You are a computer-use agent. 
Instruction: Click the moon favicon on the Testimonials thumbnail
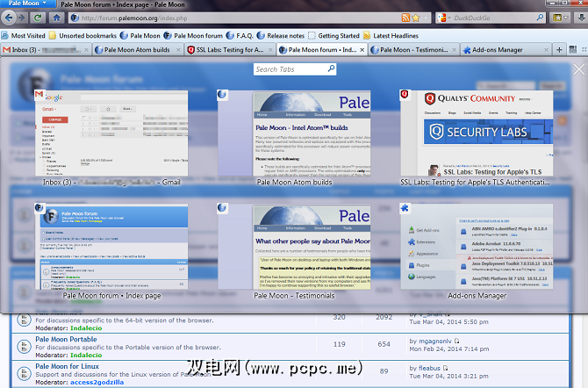coord(222,208)
